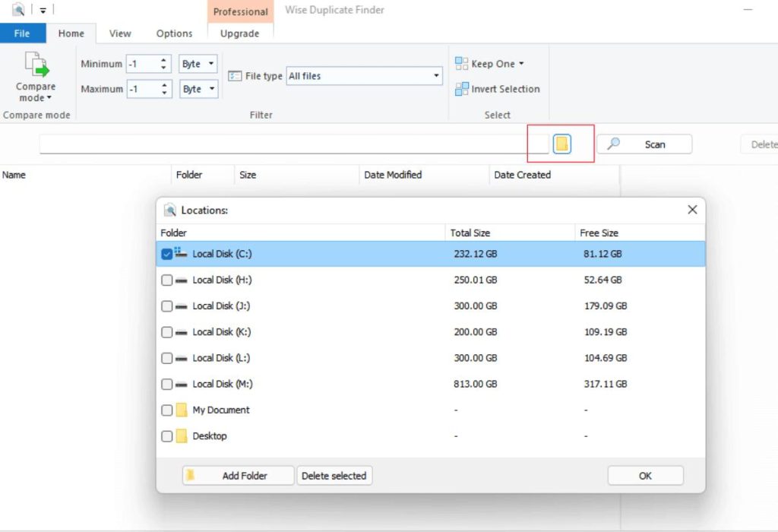The height and width of the screenshot is (532, 778).
Task: Check the Local Disk (K:) checkbox
Action: (166, 332)
